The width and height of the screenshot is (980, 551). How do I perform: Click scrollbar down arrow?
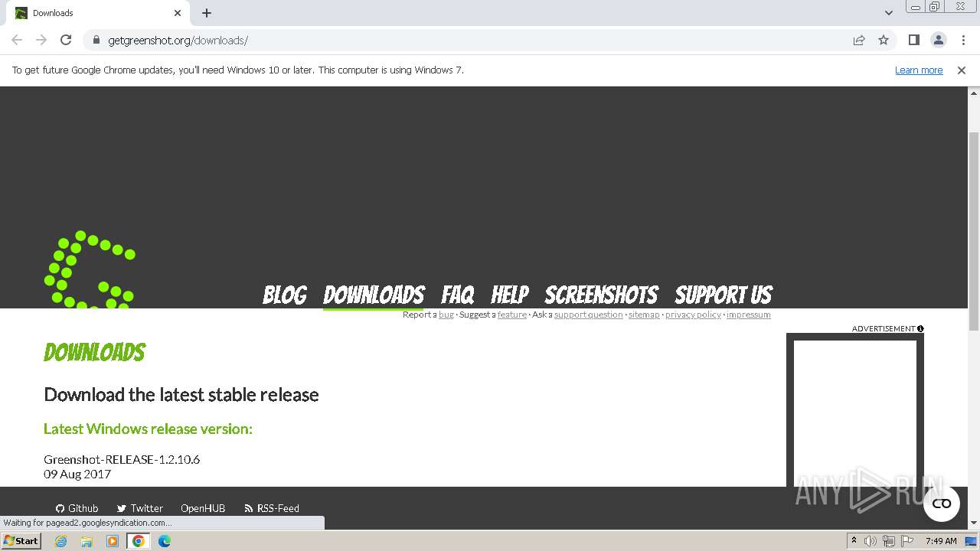click(x=974, y=523)
